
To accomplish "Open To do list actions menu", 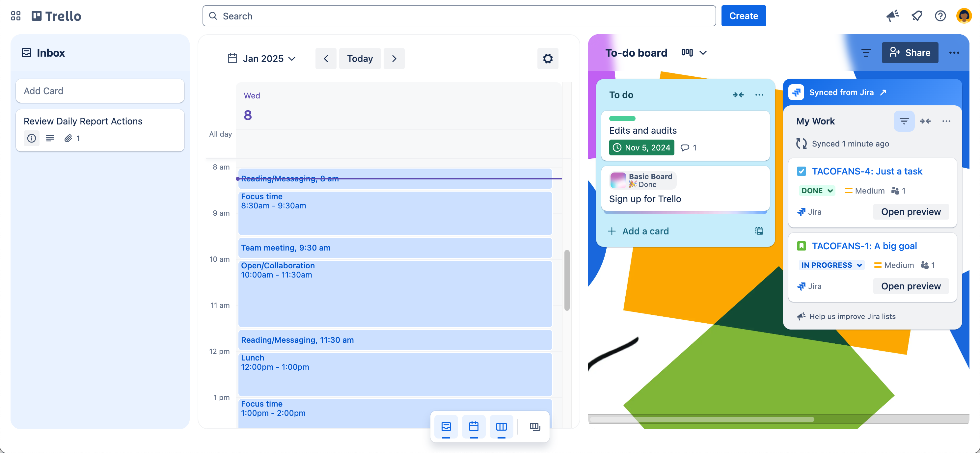I will tap(759, 95).
